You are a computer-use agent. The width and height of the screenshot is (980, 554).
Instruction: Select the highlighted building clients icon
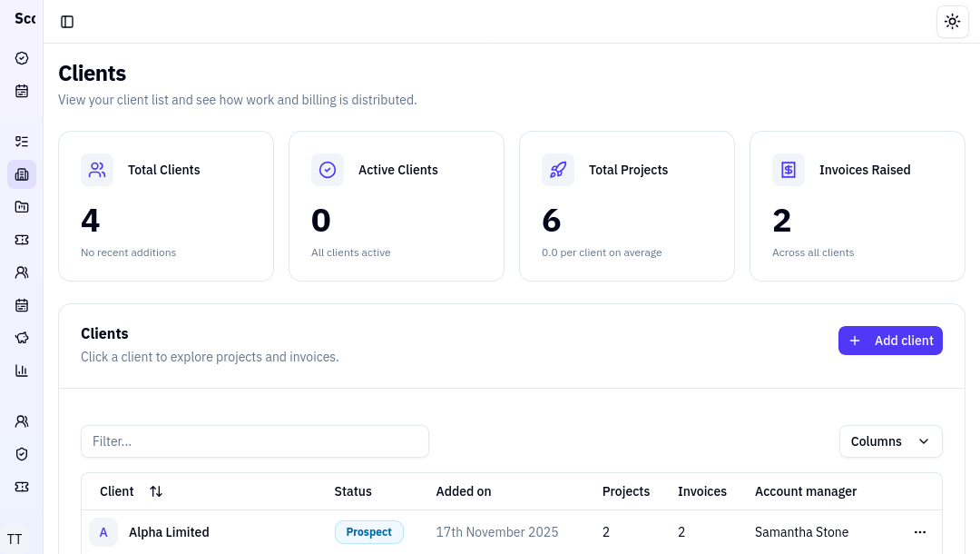click(x=22, y=174)
